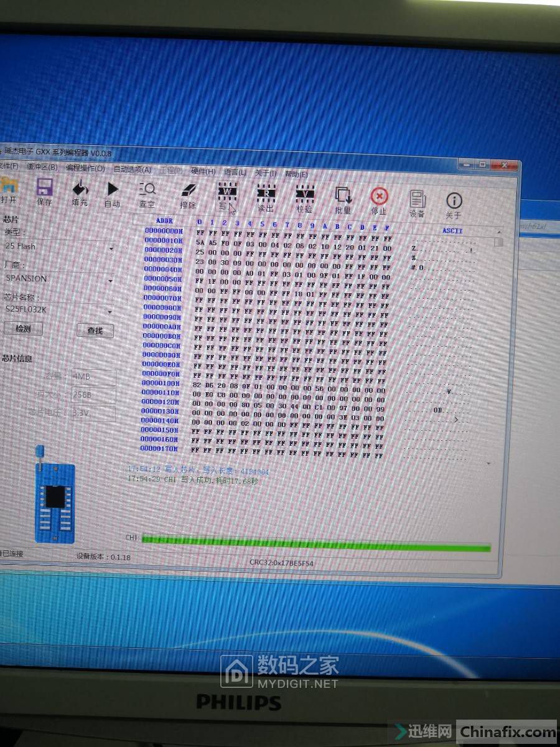Viewport: 560px width, 747px height.
Task: Click the 写入 (Write) chip icon
Action: pyautogui.click(x=227, y=190)
